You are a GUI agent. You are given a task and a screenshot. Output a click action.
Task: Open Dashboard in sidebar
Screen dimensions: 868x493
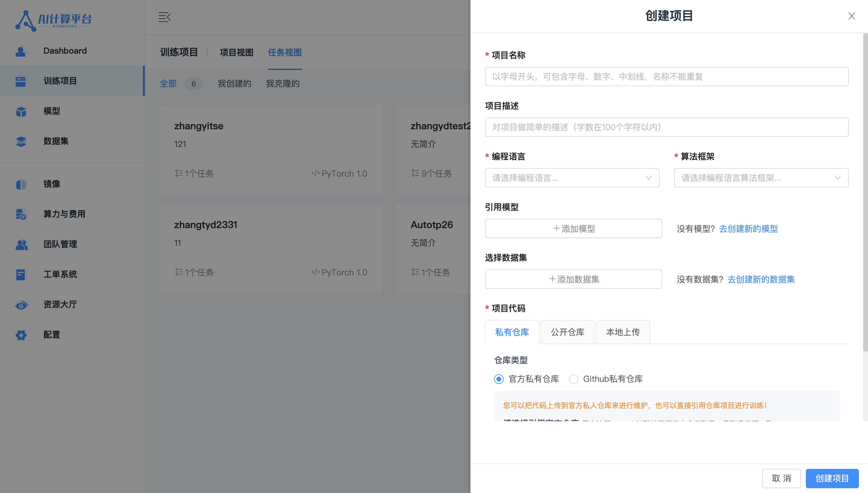pos(72,51)
